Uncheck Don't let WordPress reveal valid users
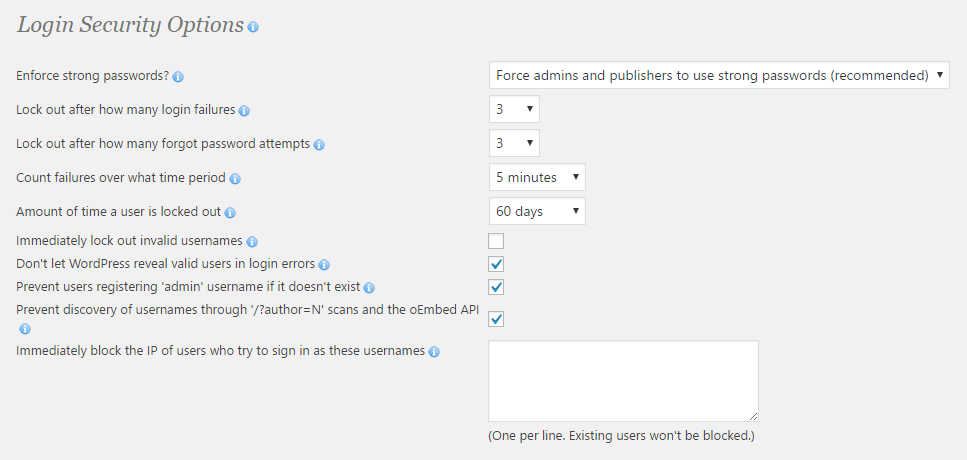967x460 pixels. click(x=496, y=264)
